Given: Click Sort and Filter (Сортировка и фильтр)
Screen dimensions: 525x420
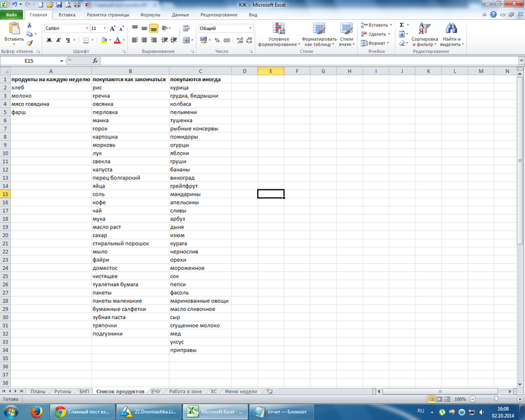Looking at the screenshot, I should coord(424,34).
